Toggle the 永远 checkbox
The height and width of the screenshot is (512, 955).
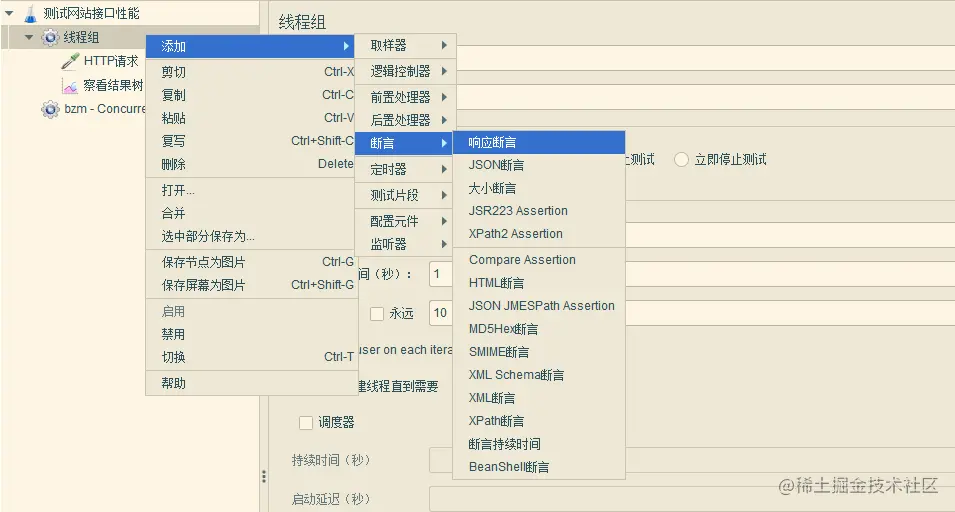click(377, 314)
